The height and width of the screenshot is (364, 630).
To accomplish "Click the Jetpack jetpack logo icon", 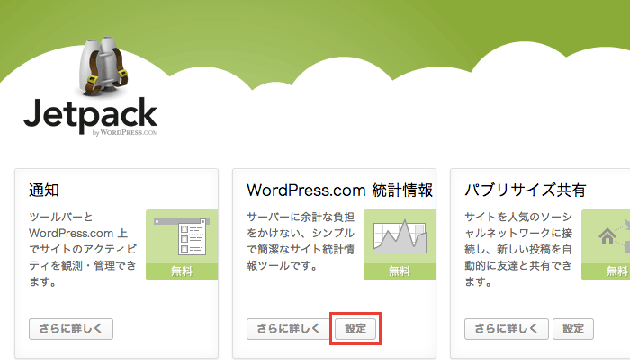I will [x=103, y=67].
